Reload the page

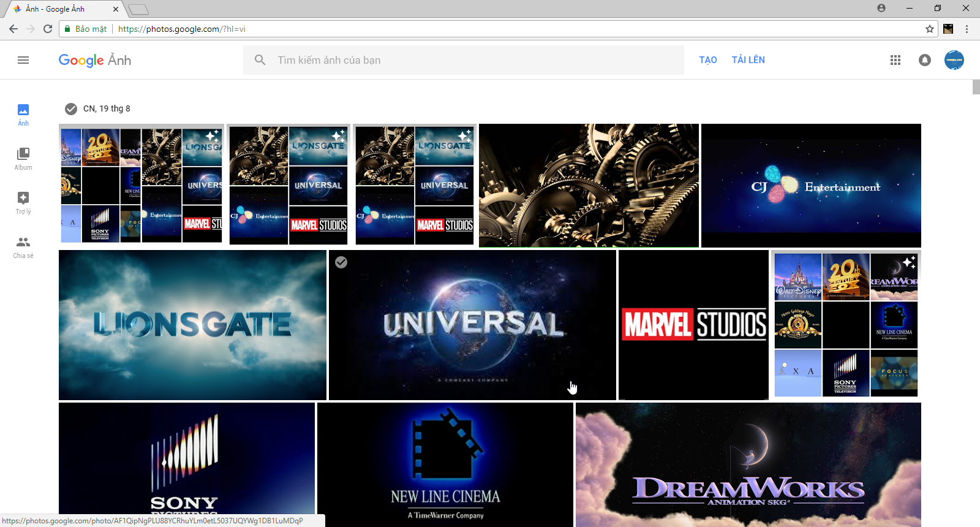(48, 29)
